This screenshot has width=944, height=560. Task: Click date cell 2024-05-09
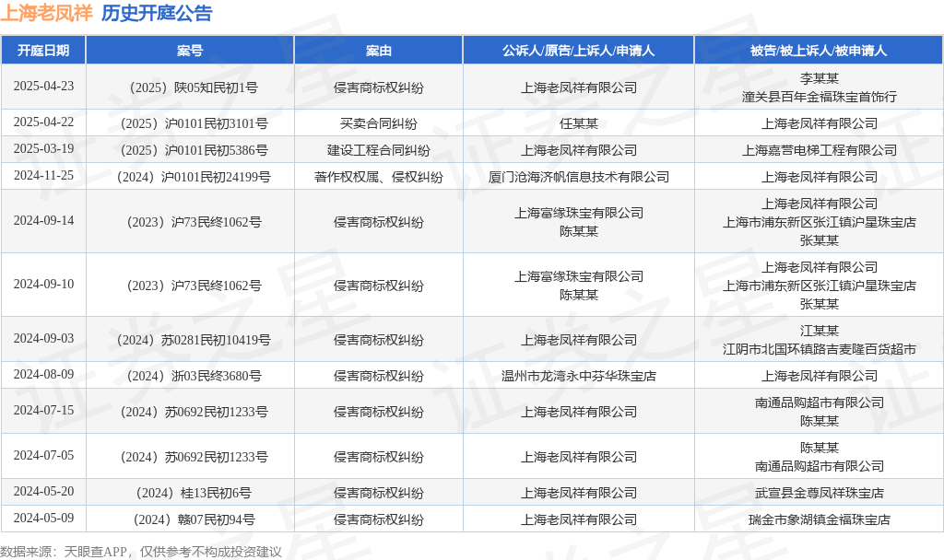[x=43, y=518]
